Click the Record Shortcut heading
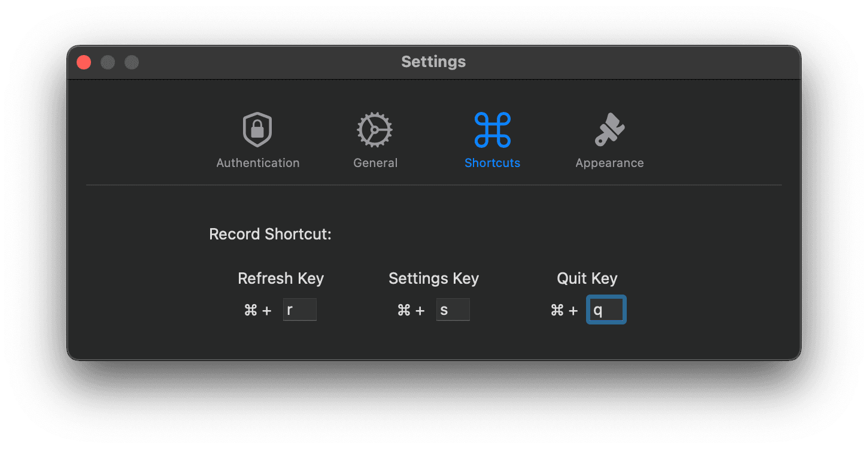 (x=270, y=234)
